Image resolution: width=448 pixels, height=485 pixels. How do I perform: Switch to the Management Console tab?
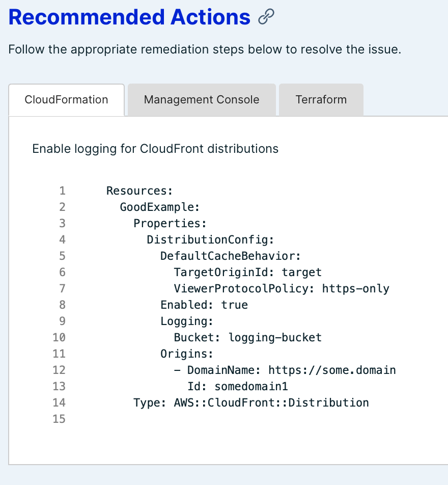201,99
